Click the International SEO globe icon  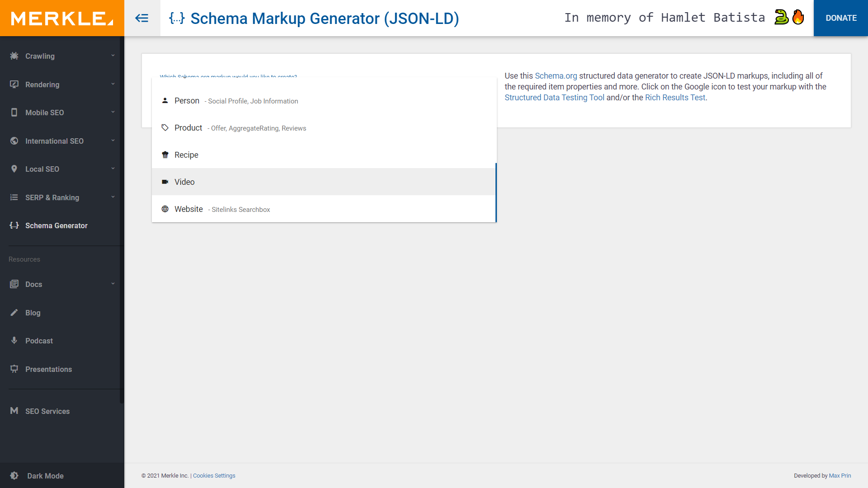pos(14,141)
